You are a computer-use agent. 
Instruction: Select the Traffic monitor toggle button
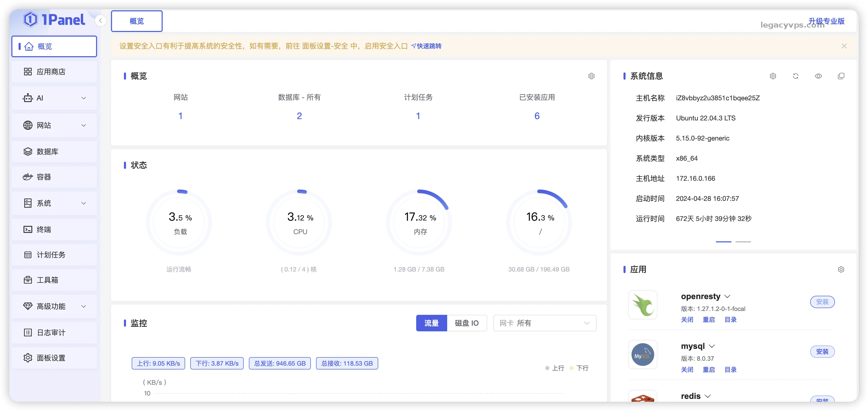431,323
